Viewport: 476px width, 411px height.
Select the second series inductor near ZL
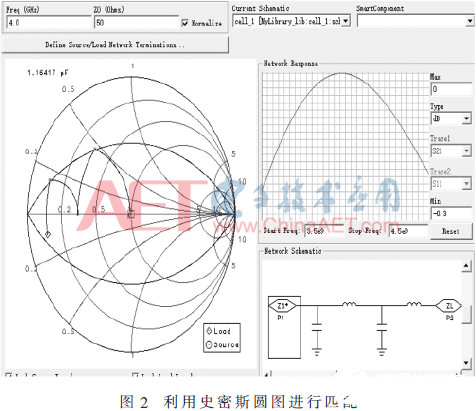414,304
